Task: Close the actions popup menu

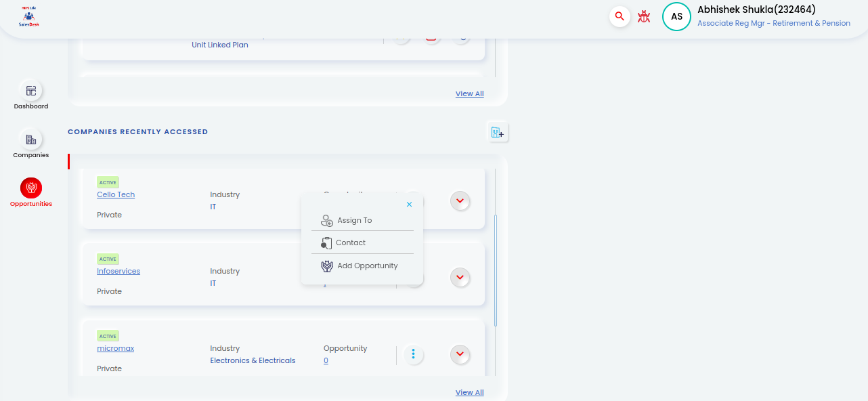Action: (x=409, y=204)
